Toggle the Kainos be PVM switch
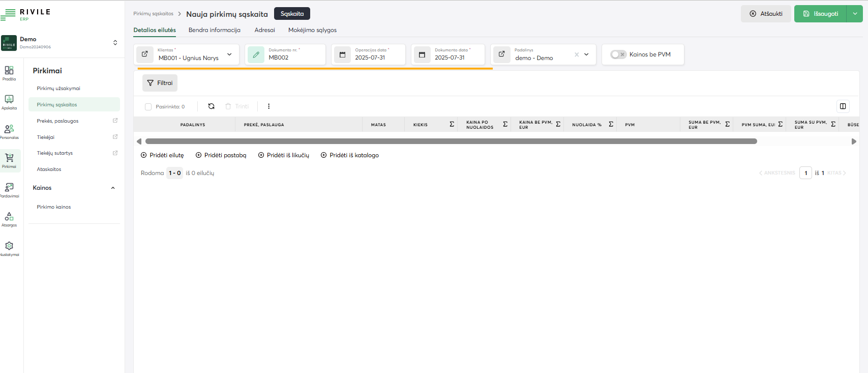 pos(618,54)
